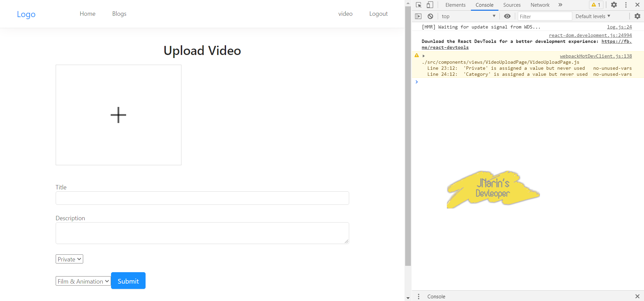Show the console sidebar icon
Screen dimensions: 644x301
click(x=418, y=16)
